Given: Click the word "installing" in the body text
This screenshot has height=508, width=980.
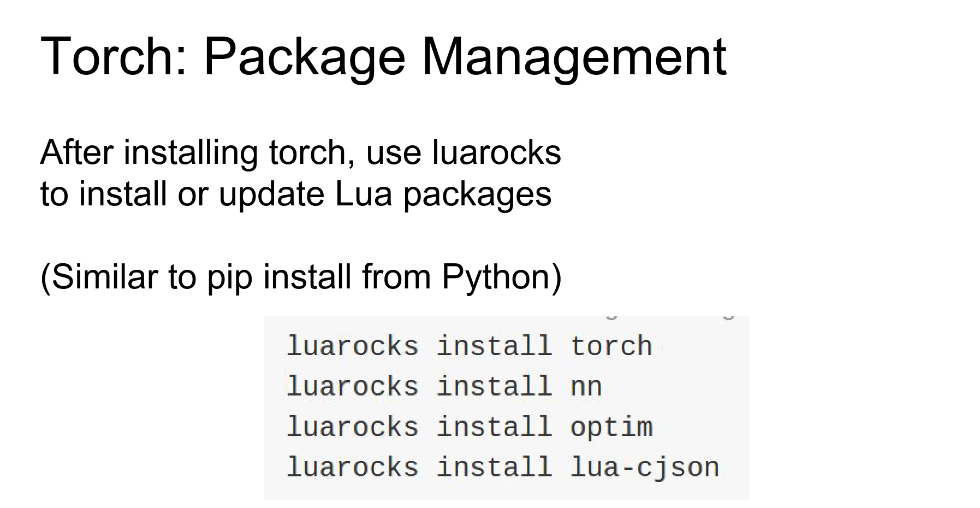Looking at the screenshot, I should (x=191, y=152).
